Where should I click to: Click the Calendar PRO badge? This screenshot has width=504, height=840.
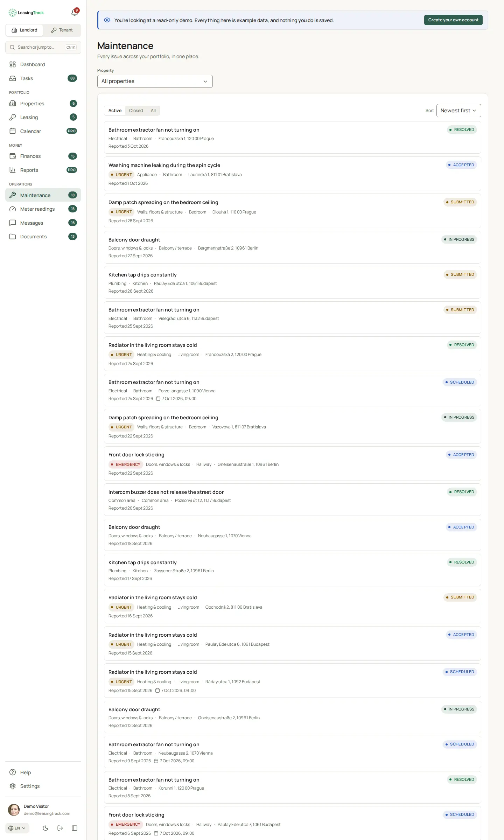72,131
